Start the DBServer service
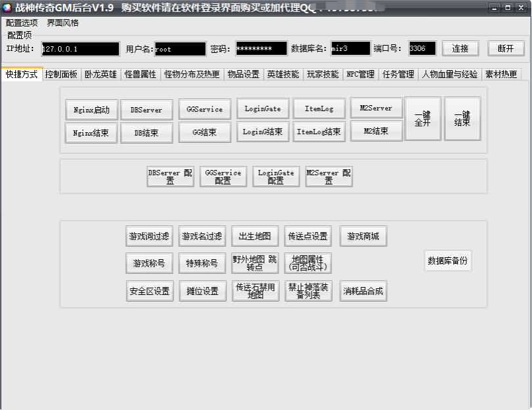532x410 pixels. pos(146,110)
